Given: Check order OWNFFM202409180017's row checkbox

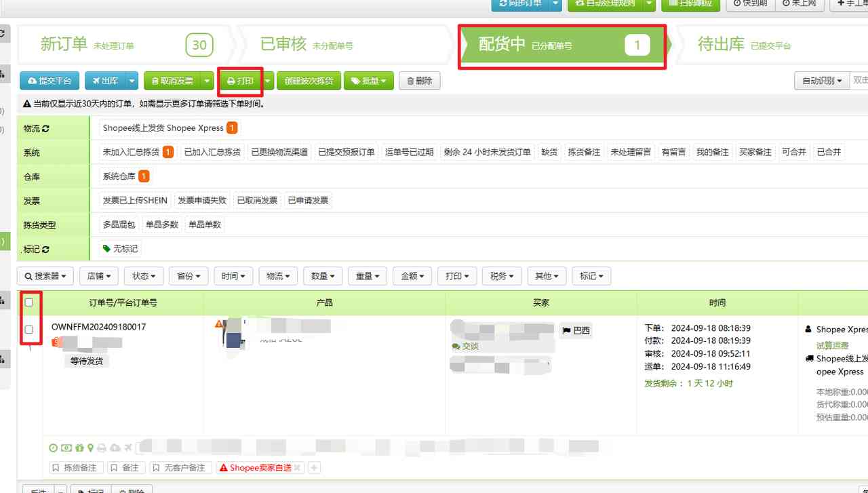Looking at the screenshot, I should [29, 330].
